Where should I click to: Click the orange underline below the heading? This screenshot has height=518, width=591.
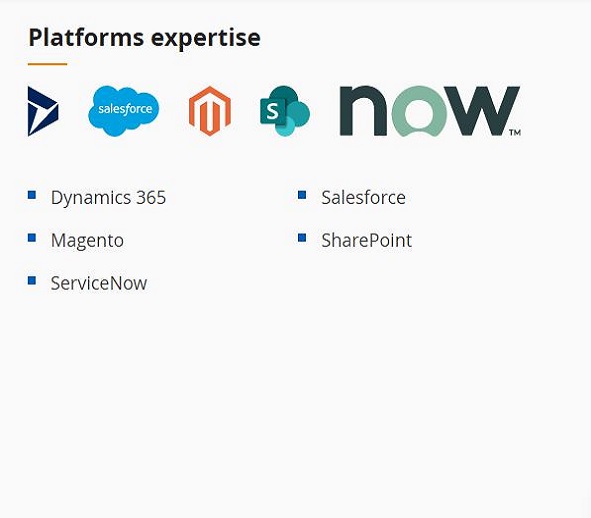47,64
